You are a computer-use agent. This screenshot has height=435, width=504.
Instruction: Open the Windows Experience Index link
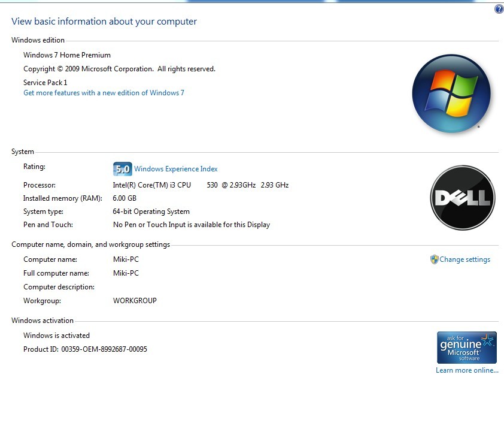click(x=175, y=169)
